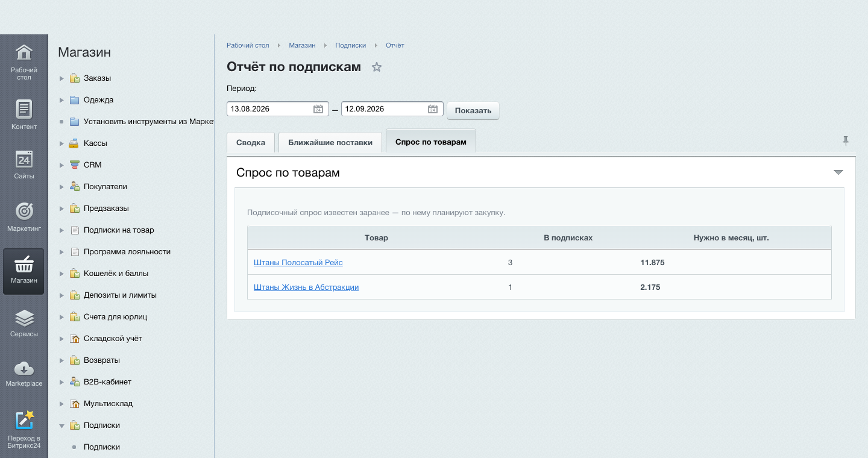868x458 pixels.
Task: Open the Штаны Жизнь в Абстракции link
Action: pos(306,287)
